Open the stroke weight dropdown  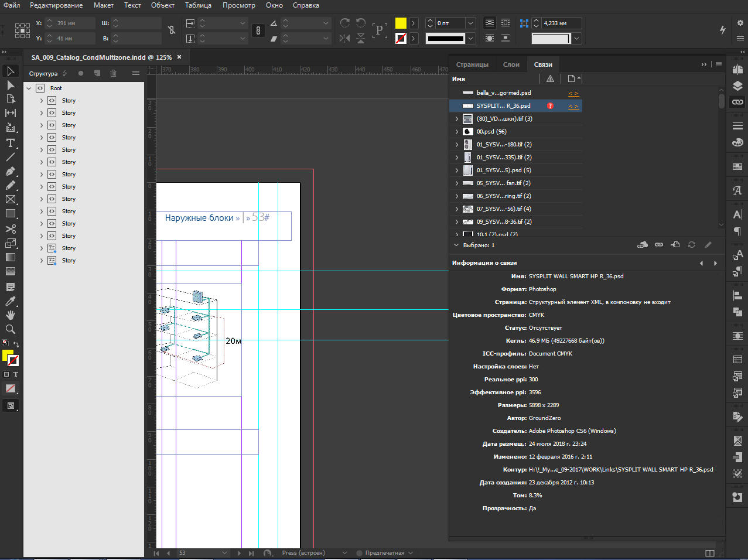coord(470,23)
